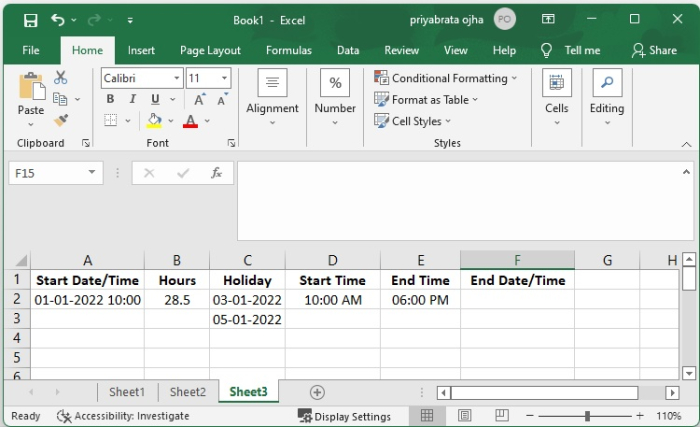Click the Insert Function fx icon

tap(217, 173)
